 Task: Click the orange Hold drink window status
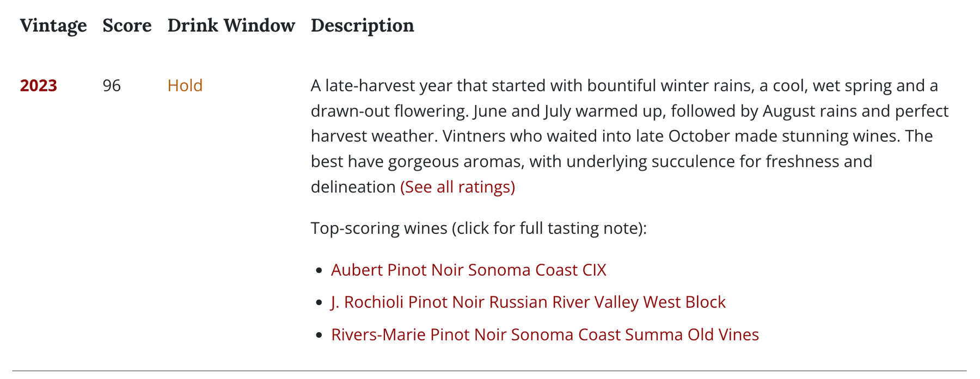coord(185,85)
